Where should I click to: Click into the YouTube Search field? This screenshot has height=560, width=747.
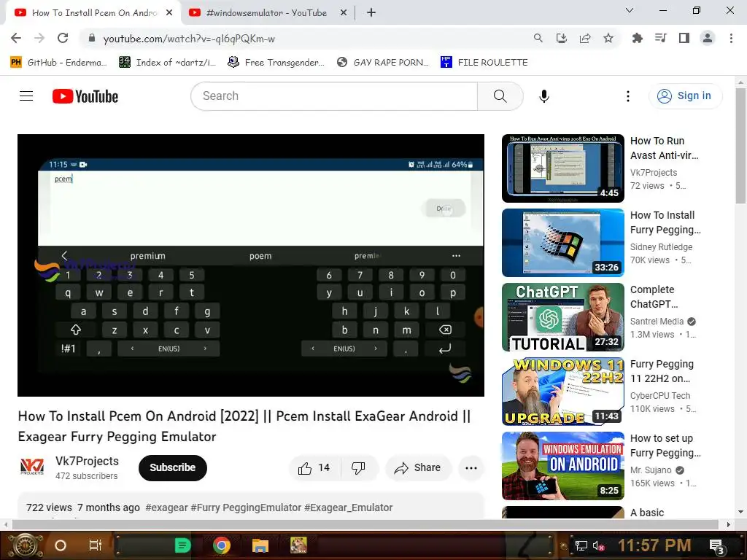pos(334,96)
